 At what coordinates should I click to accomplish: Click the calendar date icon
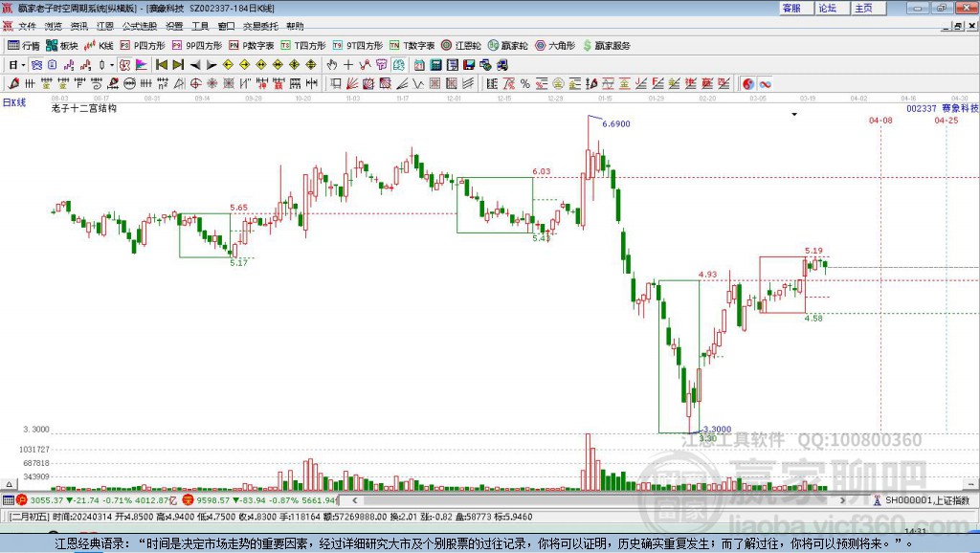[419, 65]
